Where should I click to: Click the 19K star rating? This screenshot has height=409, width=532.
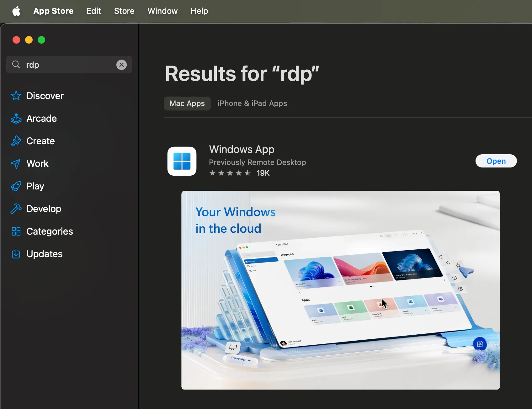(240, 173)
